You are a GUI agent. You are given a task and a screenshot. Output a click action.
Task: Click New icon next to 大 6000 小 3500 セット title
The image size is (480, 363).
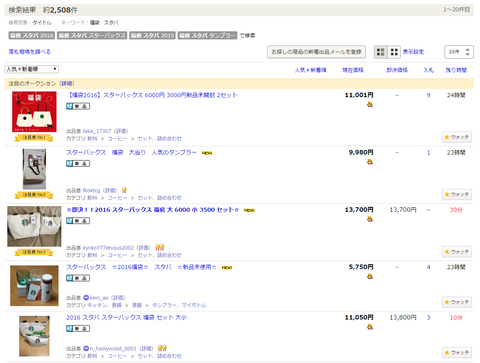click(249, 210)
